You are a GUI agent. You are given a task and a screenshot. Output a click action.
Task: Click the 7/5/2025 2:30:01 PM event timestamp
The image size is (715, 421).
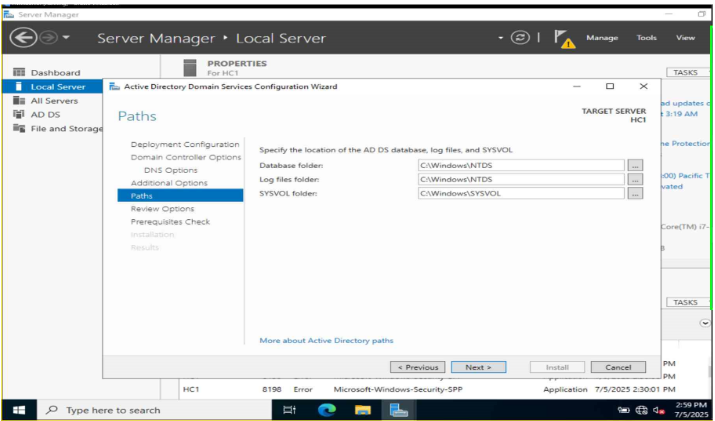point(635,390)
